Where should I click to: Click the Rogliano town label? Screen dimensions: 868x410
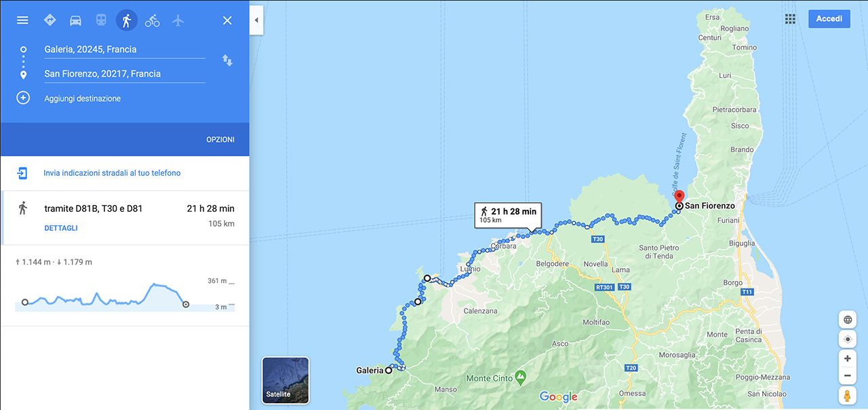pyautogui.click(x=734, y=29)
